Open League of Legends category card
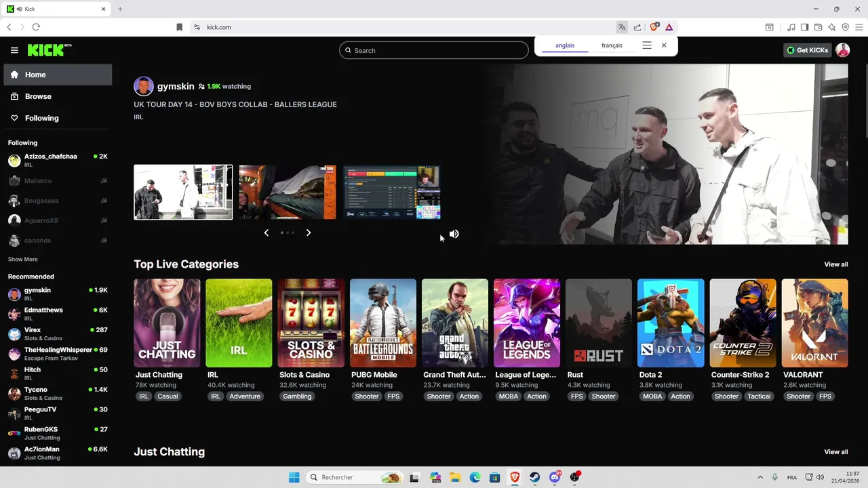The image size is (868, 488). tap(527, 323)
